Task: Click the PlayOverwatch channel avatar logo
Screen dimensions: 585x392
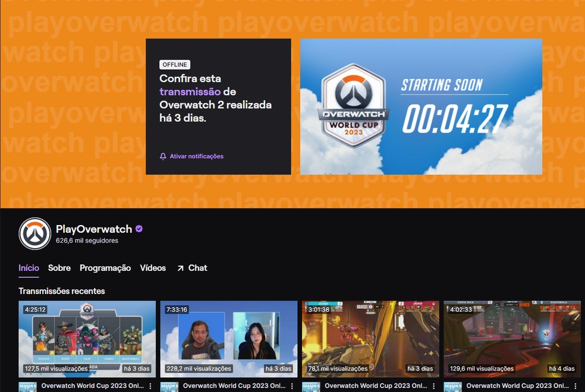Action: coord(34,233)
